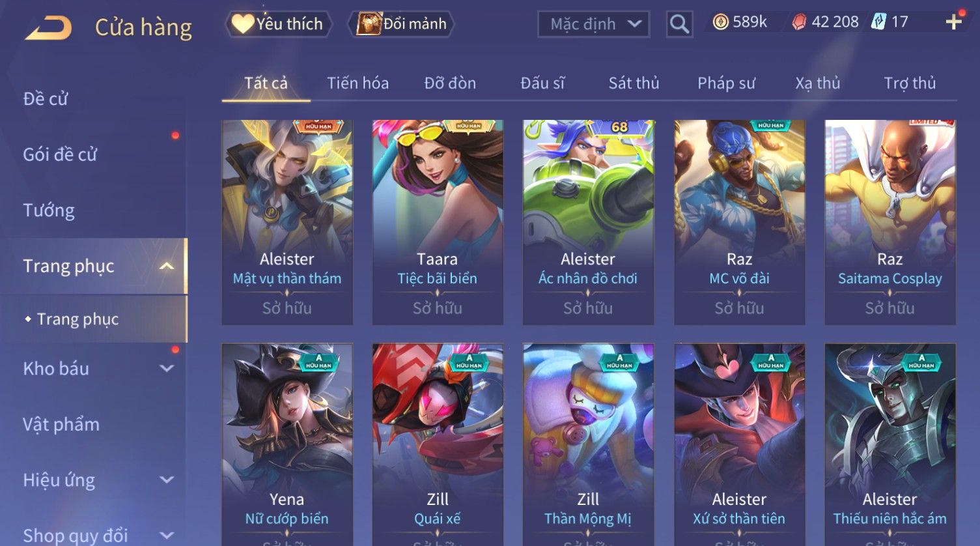The width and height of the screenshot is (980, 546).
Task: Expand the Hiệu ứng sidebar section
Action: tap(167, 480)
